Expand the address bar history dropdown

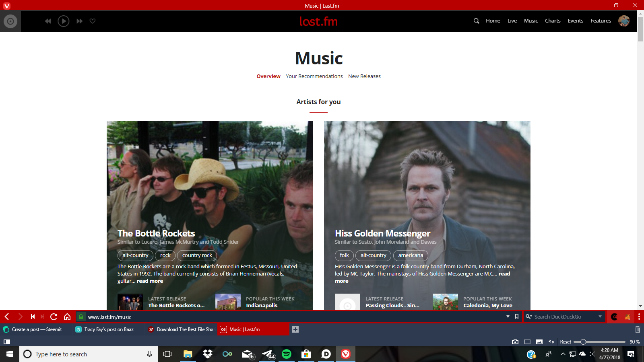[508, 317]
